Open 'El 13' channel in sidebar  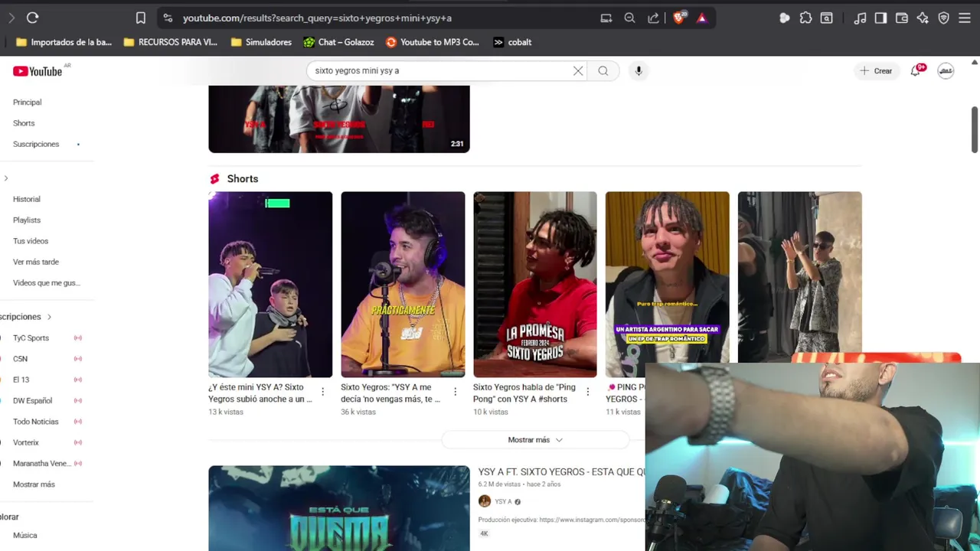click(x=21, y=380)
